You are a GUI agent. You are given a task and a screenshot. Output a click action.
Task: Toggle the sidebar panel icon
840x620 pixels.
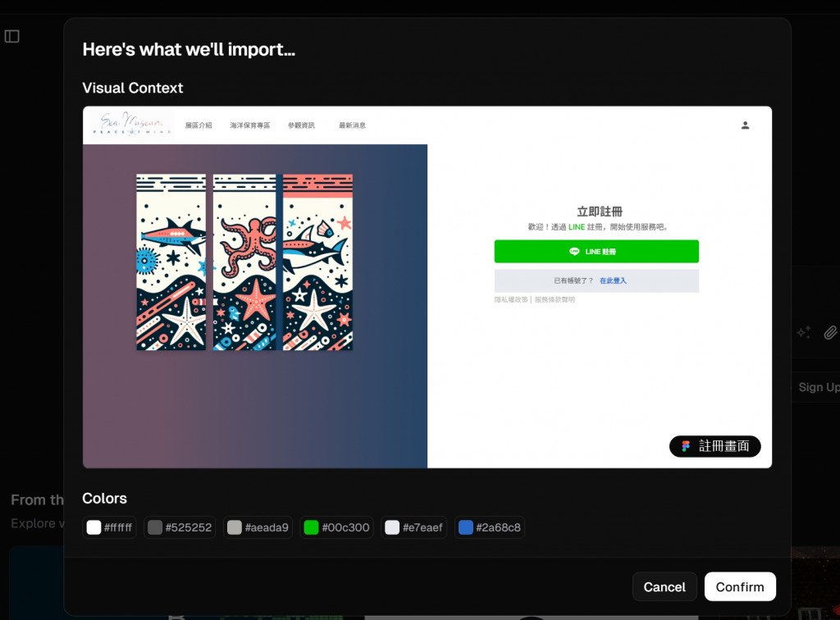coord(11,36)
